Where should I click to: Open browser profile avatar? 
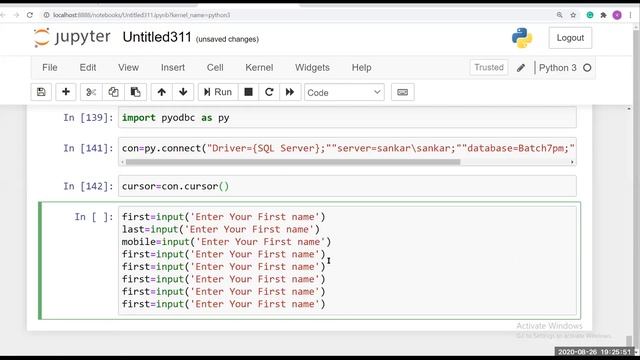(617, 15)
